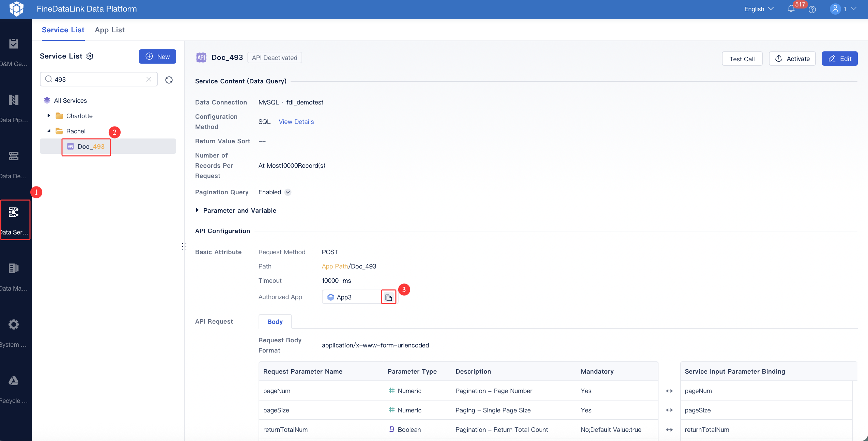Viewport: 868px width, 441px height.
Task: Open the Data Service sidebar icon
Action: 14,212
